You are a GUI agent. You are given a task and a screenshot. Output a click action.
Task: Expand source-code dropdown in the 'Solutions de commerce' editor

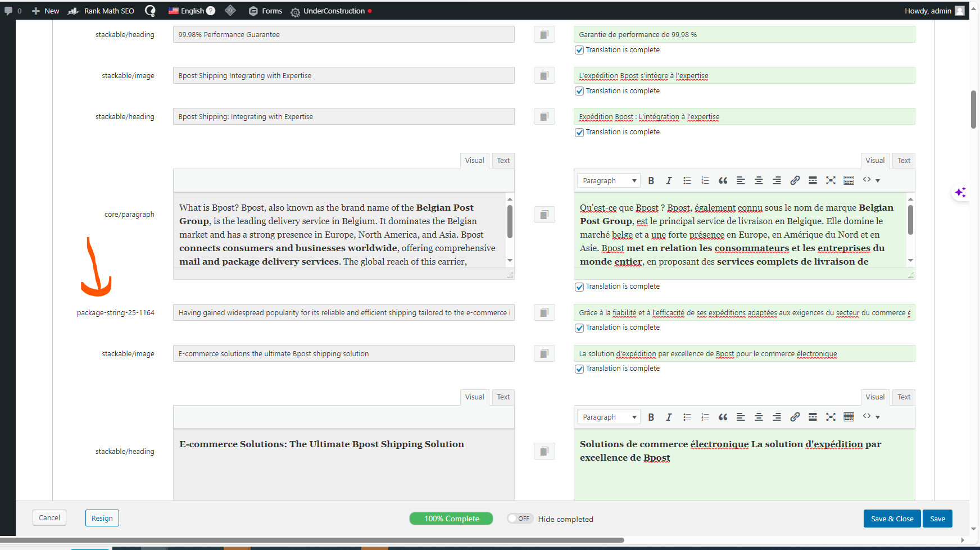coord(871,417)
